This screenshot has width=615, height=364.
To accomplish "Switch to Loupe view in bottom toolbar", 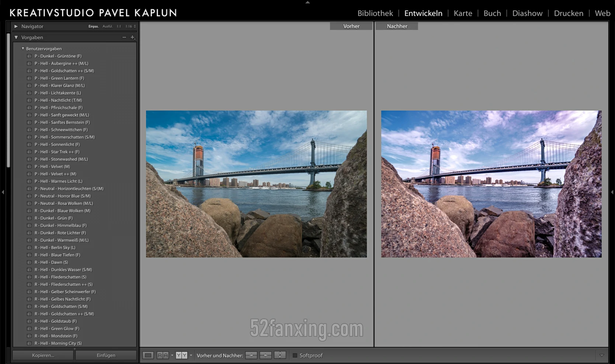I will [148, 356].
